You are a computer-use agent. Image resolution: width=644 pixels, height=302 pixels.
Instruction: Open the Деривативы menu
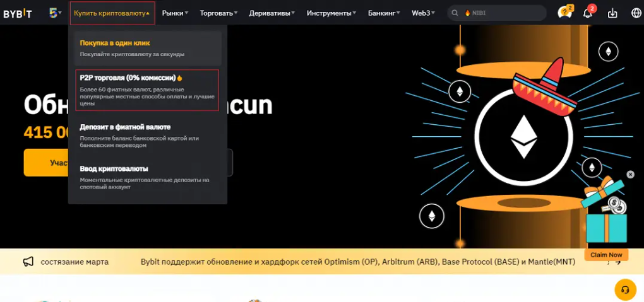(272, 13)
